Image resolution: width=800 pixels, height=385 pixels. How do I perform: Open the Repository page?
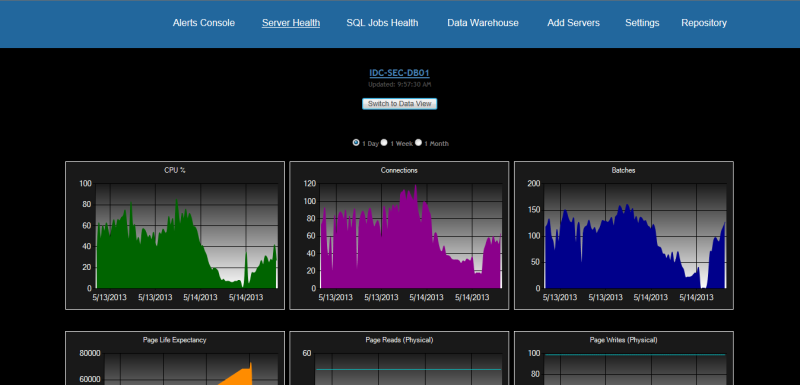tap(704, 23)
